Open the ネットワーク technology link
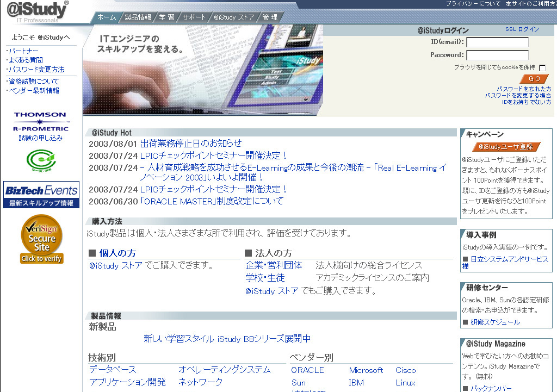The image size is (557, 392). (200, 382)
